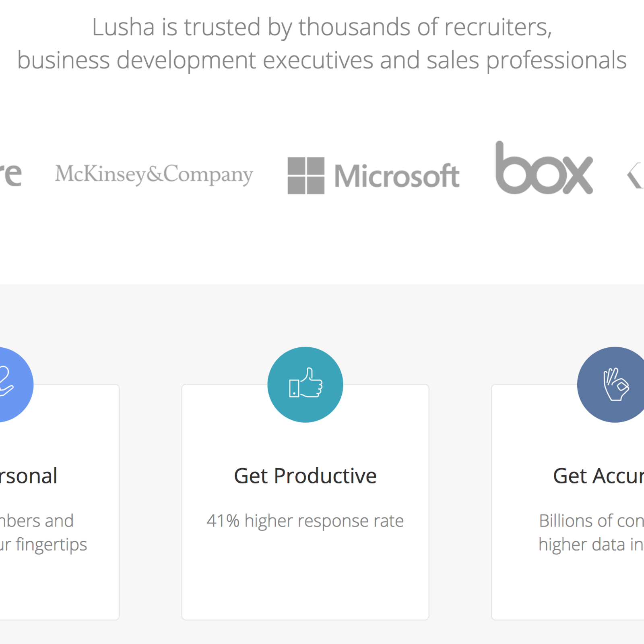Click the "41% higher response rate" text
Viewport: 644px width, 644px height.
pyautogui.click(x=305, y=521)
